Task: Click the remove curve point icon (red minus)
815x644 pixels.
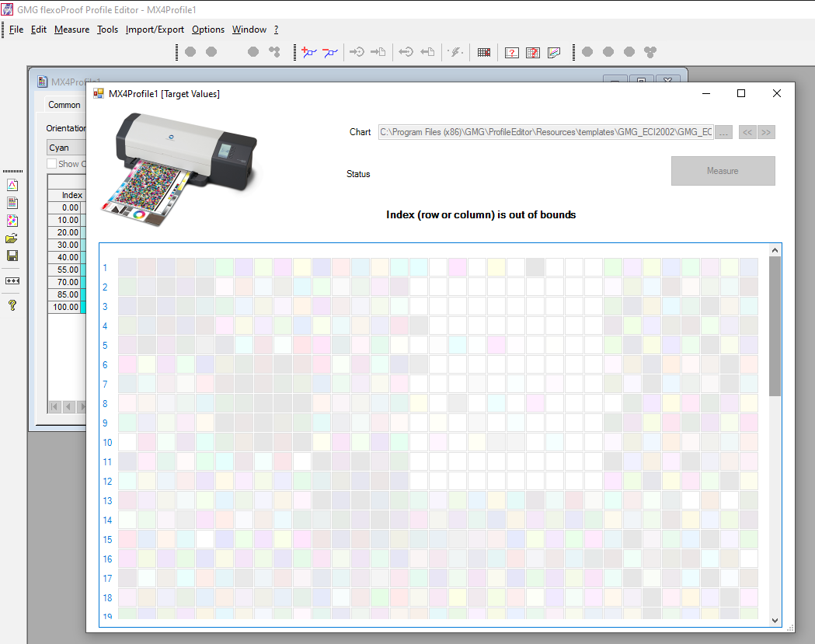Action: [x=330, y=52]
